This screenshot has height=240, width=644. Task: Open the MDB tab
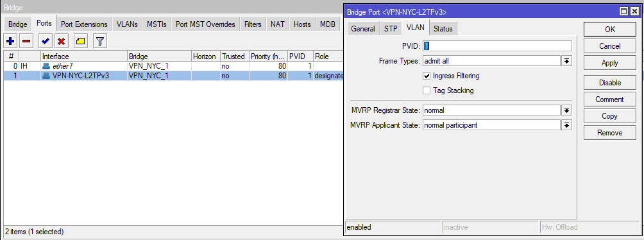328,24
